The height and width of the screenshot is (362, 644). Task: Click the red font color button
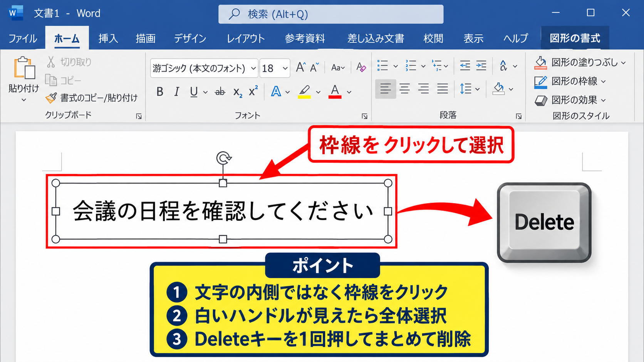pyautogui.click(x=335, y=92)
